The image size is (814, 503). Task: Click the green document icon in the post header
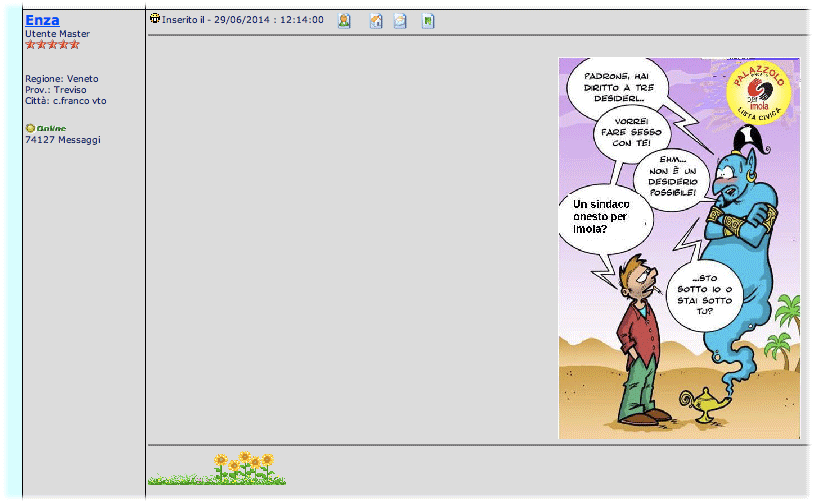(x=428, y=21)
